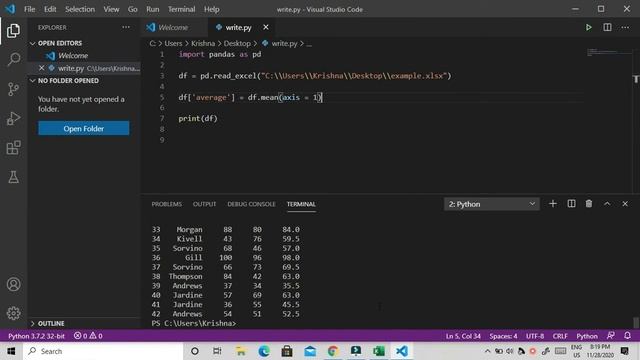The image size is (640, 360).
Task: Kill terminal with trash icon
Action: [x=589, y=204]
